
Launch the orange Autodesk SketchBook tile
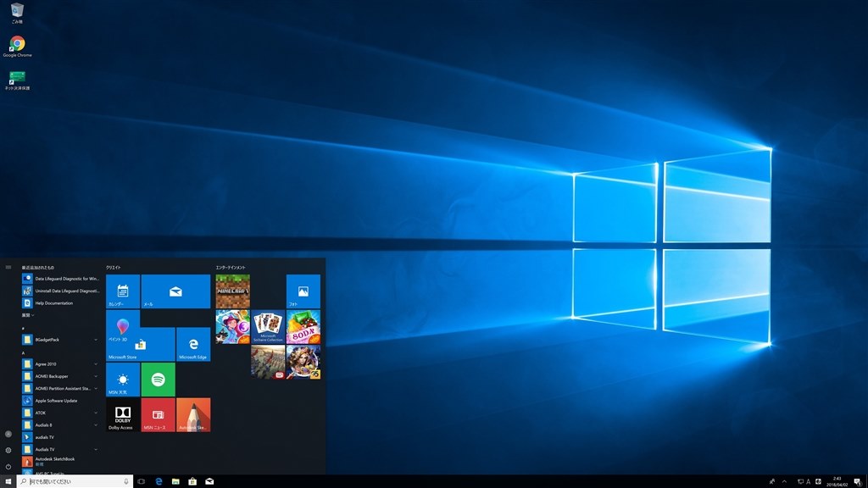(x=193, y=415)
